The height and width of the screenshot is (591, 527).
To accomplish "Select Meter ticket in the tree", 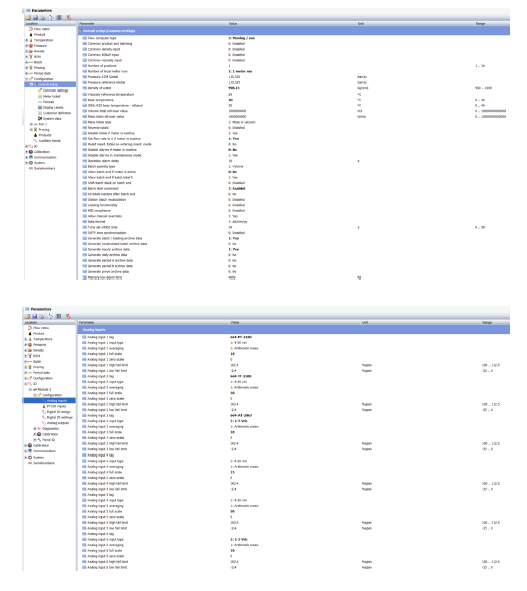I will [x=52, y=96].
